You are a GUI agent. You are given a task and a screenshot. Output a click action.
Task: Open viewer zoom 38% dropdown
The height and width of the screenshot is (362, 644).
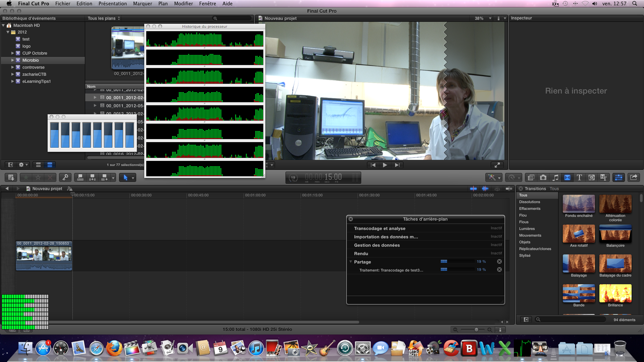coord(483,18)
